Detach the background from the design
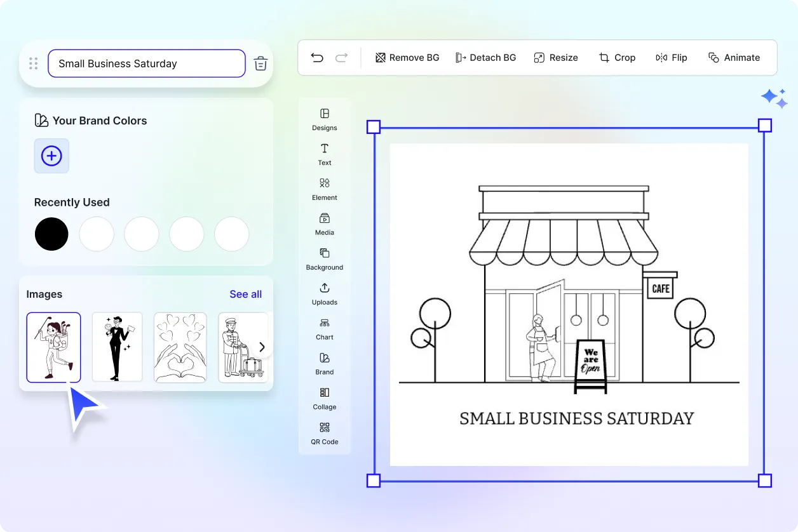798x532 pixels. [486, 57]
